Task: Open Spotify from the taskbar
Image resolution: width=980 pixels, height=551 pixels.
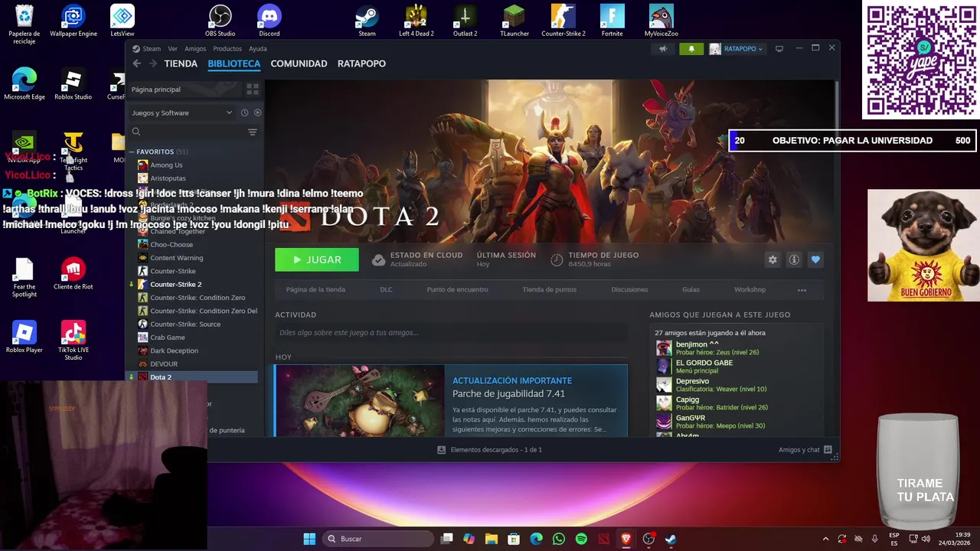Action: coord(581,539)
